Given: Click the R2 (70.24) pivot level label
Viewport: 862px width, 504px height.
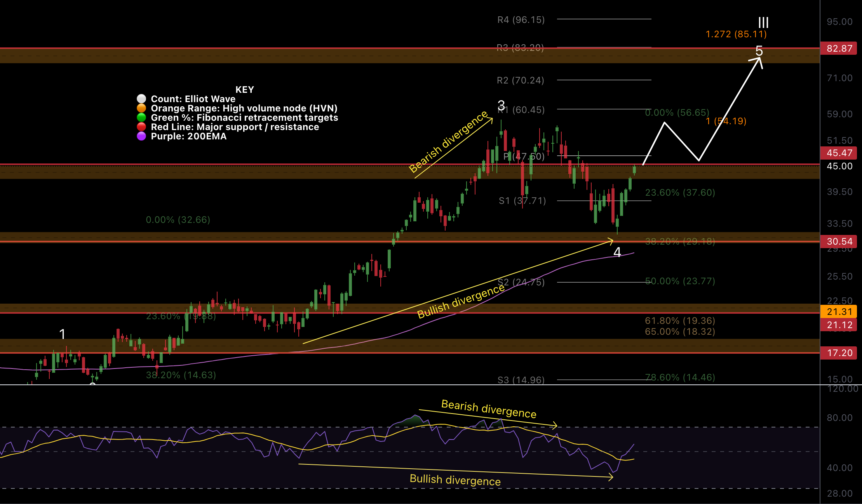Looking at the screenshot, I should pos(520,80).
